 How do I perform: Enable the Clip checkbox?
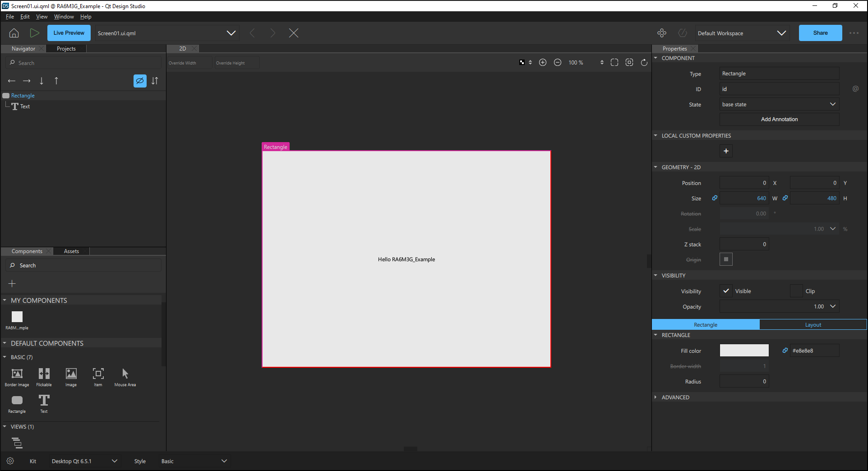(796, 291)
